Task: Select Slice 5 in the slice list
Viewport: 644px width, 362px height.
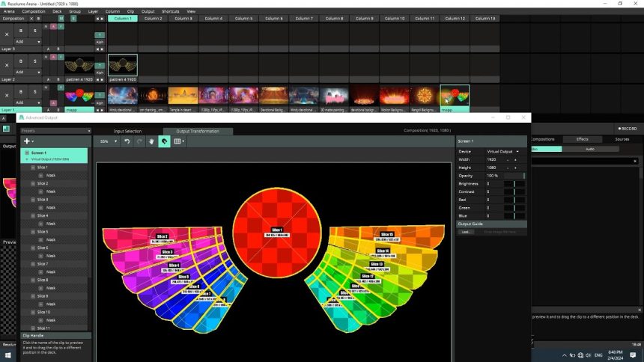Action: coord(43,232)
